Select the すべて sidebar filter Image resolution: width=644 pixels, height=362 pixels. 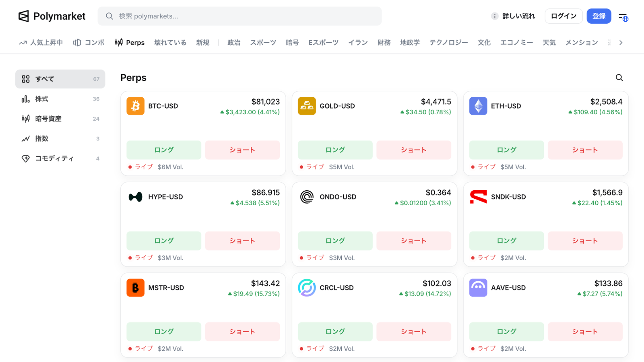[x=60, y=79]
